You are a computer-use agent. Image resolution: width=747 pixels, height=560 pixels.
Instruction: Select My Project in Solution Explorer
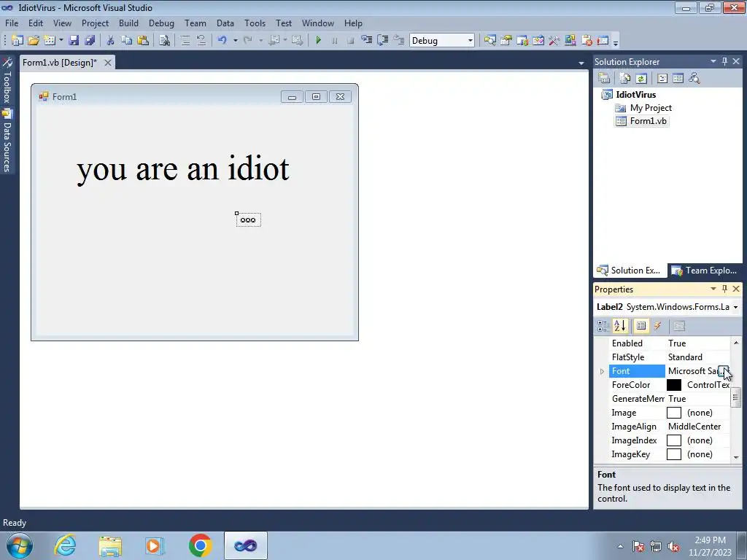pyautogui.click(x=651, y=108)
